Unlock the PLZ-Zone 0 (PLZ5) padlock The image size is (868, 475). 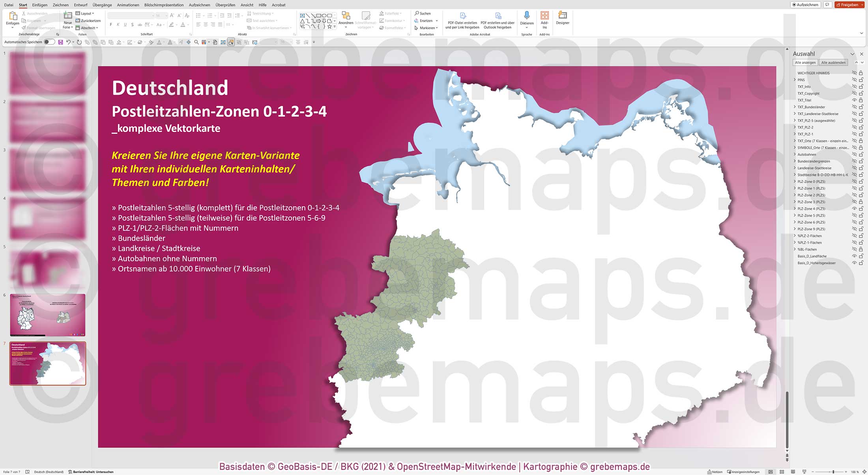pos(861,181)
